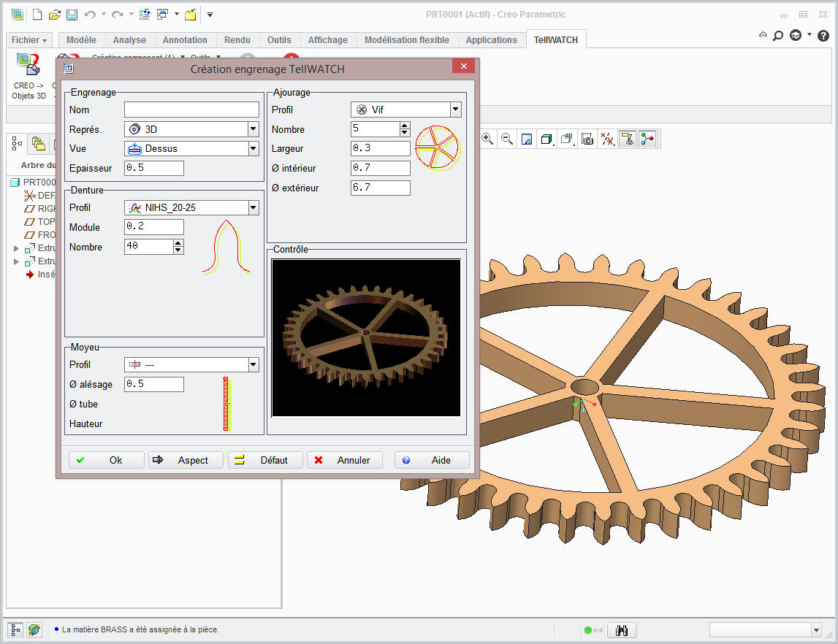
Task: Expand the first Extrusion feature in tree
Action: (17, 248)
